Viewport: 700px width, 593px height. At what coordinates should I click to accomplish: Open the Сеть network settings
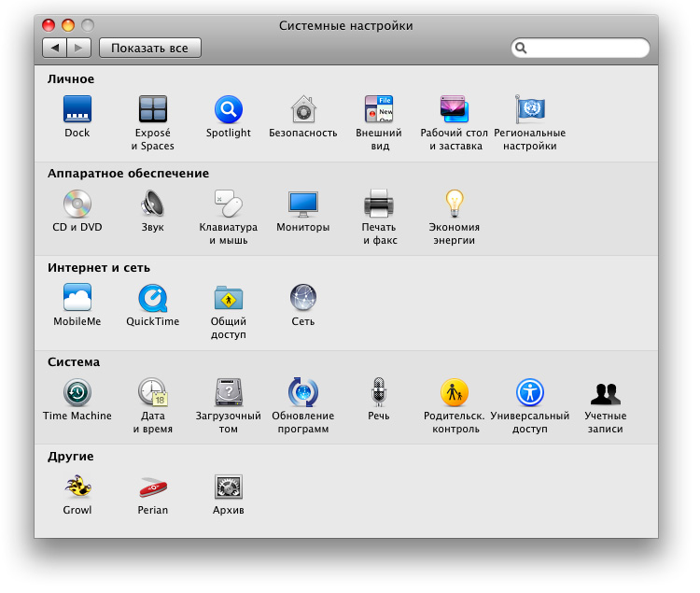coord(303,298)
